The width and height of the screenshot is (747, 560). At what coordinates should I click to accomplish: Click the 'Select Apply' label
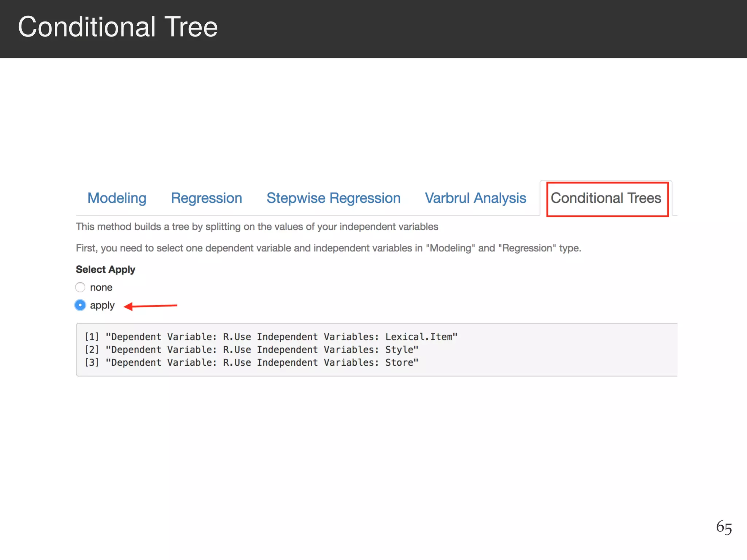pyautogui.click(x=105, y=269)
